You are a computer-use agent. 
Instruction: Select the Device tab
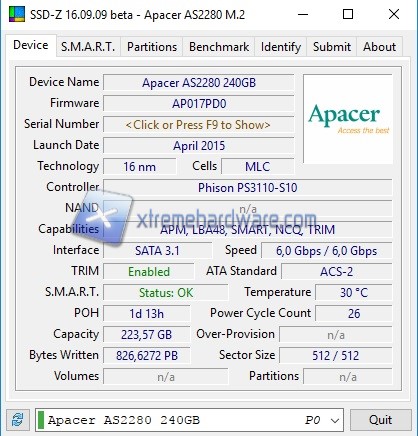coord(31,45)
